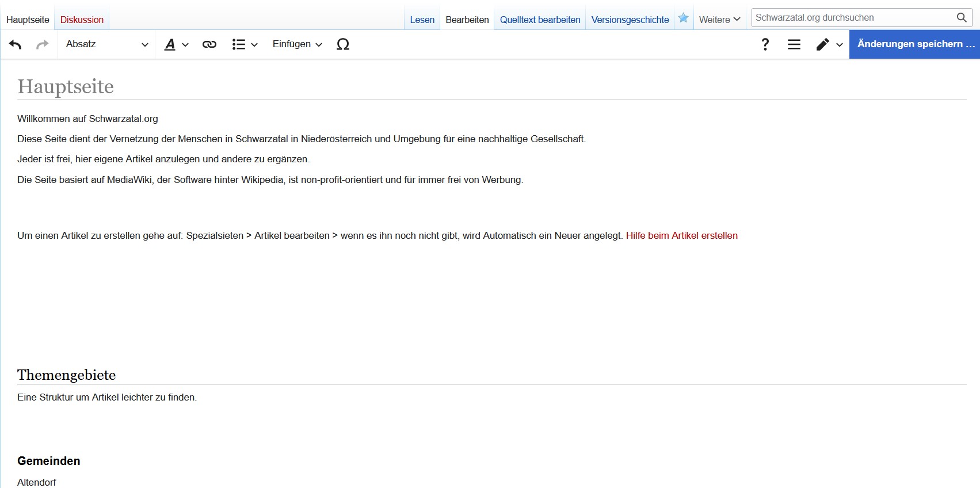Toggle the watchlist star icon
This screenshot has width=980, height=488.
coord(684,18)
